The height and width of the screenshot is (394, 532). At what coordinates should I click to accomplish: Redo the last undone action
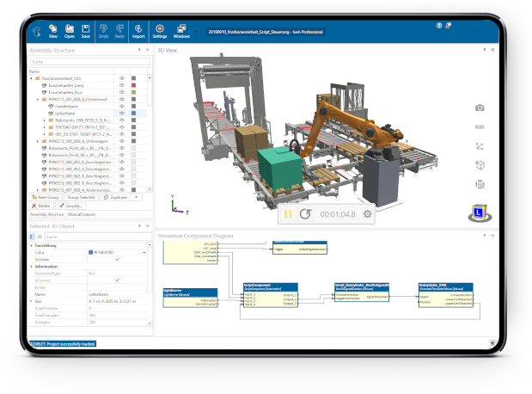point(119,31)
